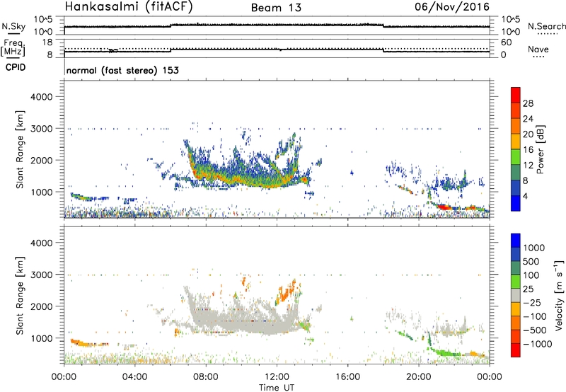Click the -500 label on Velocity colorbar
Screen dimensions: 566x392
point(533,330)
